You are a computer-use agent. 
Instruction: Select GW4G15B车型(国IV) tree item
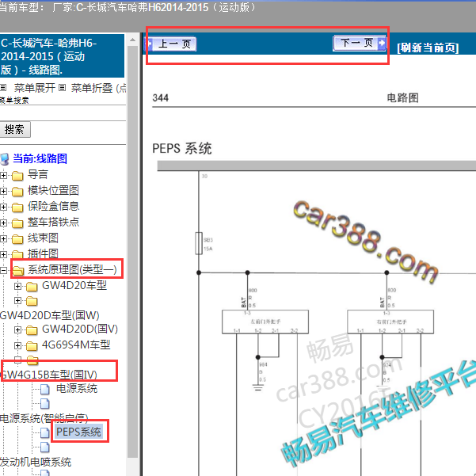coord(48,375)
